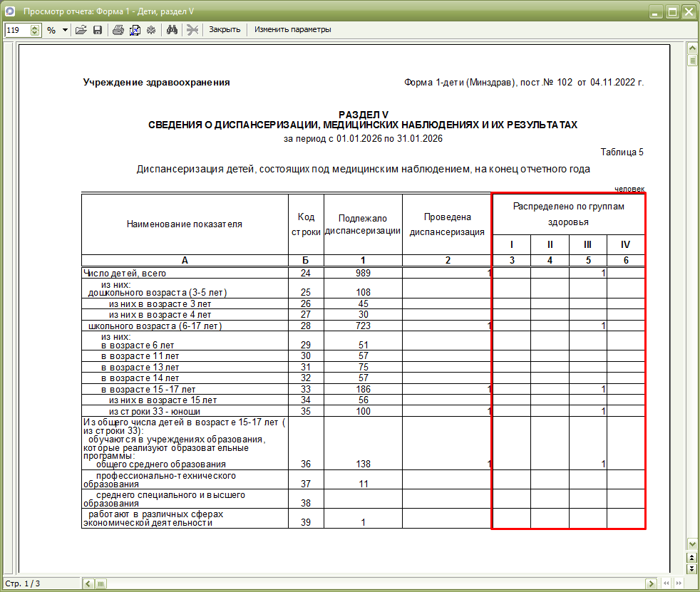The image size is (700, 592).
Task: Click the export report icon beside the printer
Action: [134, 30]
